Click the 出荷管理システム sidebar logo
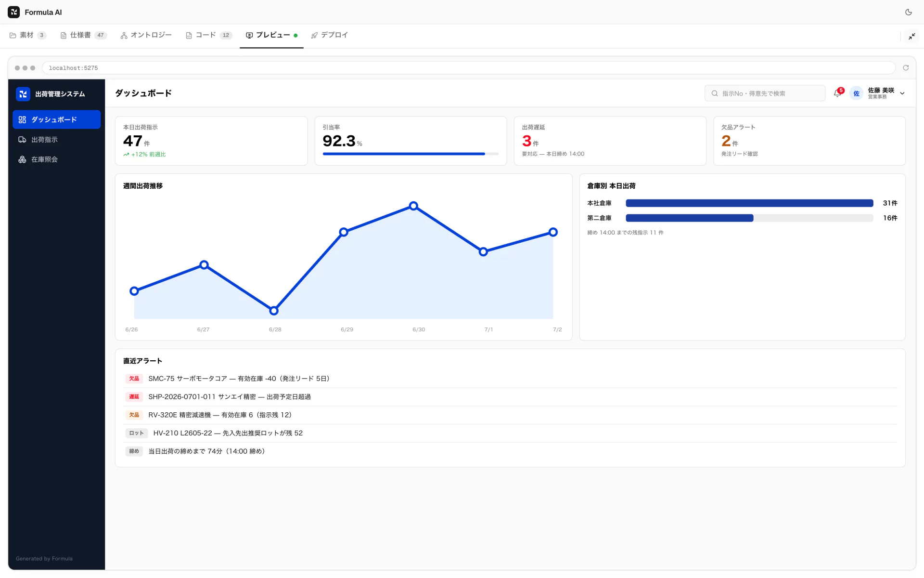 tap(23, 94)
